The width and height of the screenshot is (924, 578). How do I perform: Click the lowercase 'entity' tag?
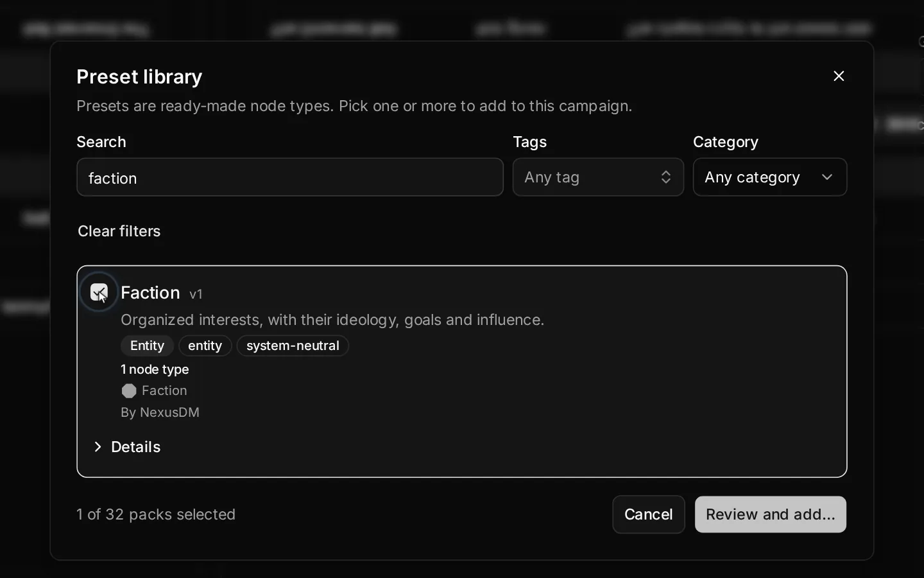[205, 346]
